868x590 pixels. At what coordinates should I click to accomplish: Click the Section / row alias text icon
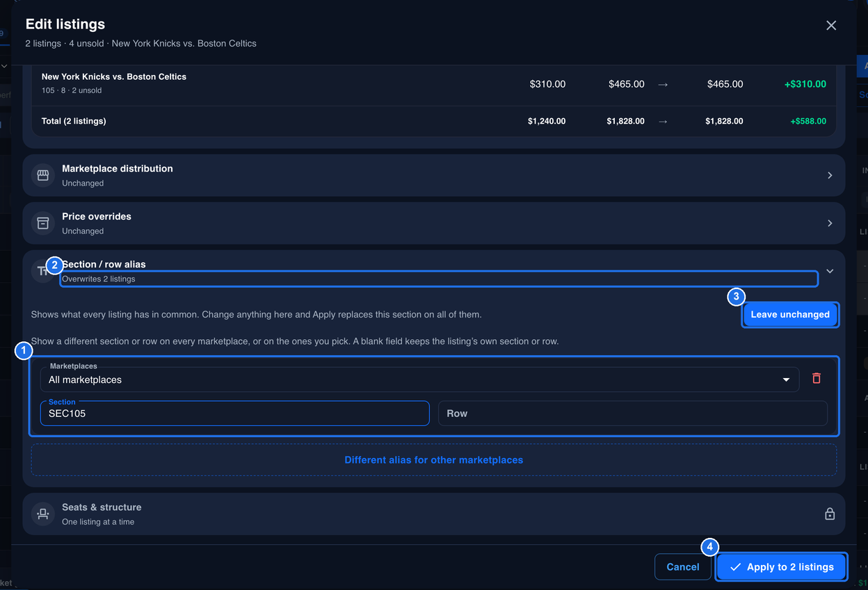42,271
